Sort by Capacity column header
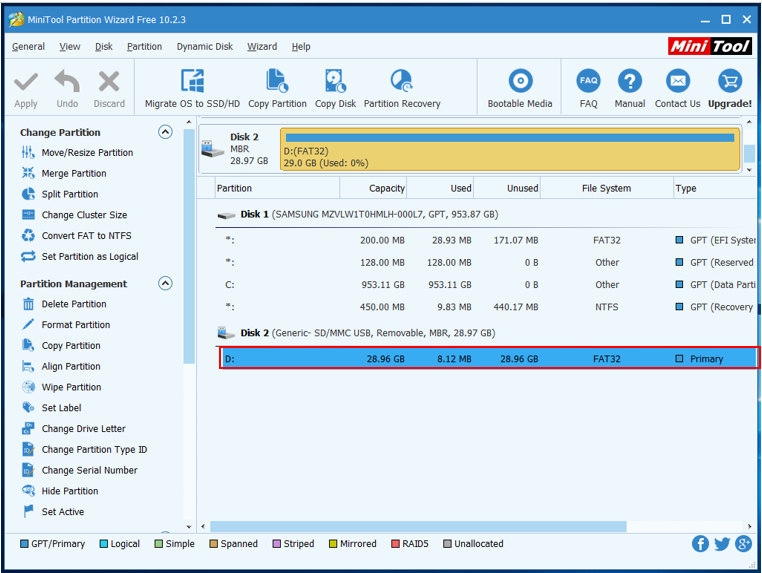 (373, 188)
